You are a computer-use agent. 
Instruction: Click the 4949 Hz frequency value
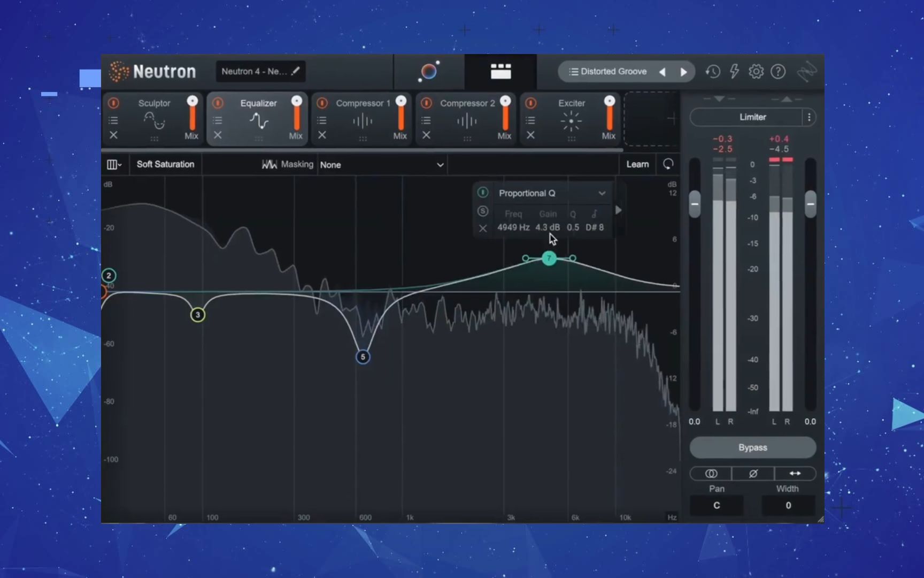(x=513, y=227)
